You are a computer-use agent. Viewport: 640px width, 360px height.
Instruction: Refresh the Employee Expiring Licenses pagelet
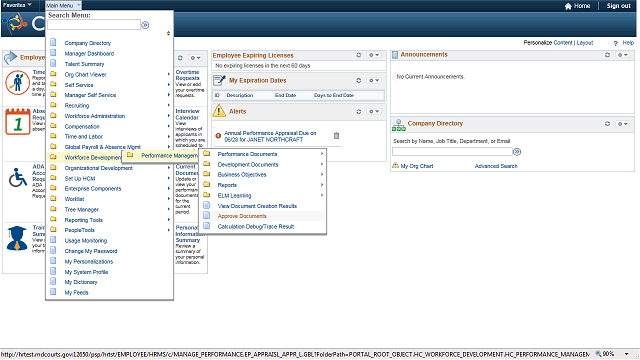pos(359,55)
